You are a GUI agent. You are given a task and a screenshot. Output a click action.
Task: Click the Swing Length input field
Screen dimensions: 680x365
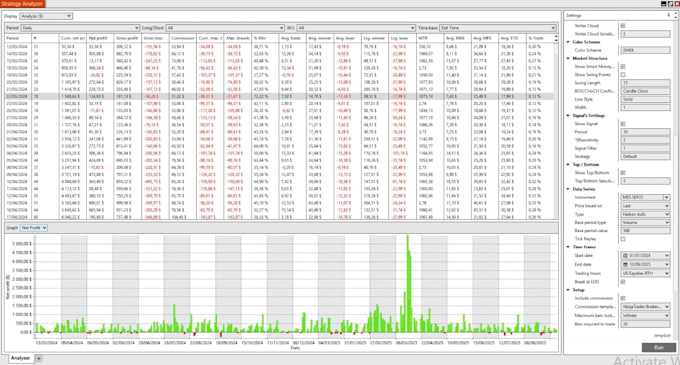click(x=645, y=83)
